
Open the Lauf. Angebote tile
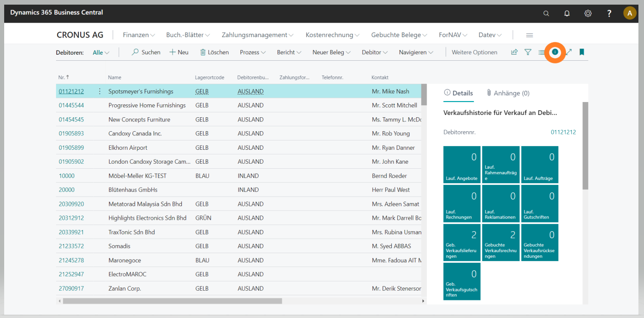point(462,165)
